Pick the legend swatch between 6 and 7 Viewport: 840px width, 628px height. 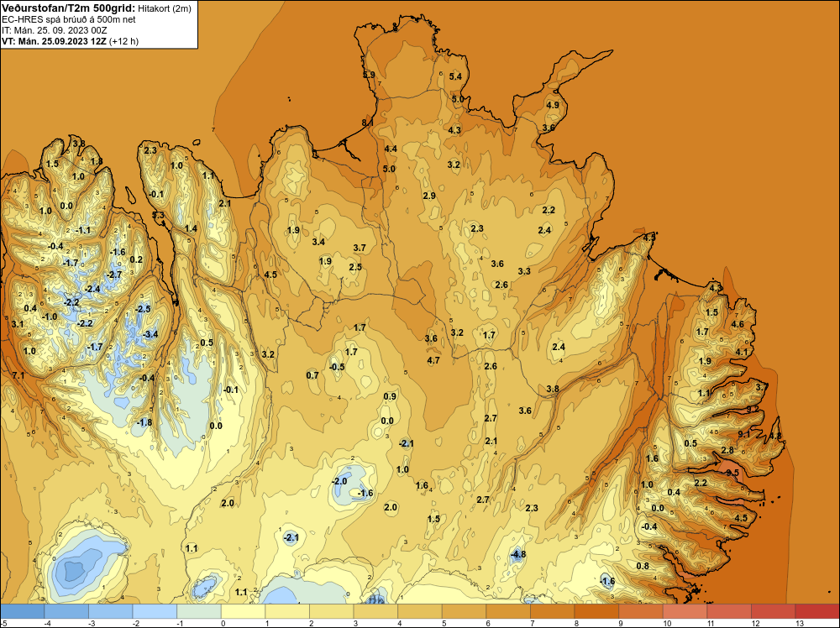(x=508, y=611)
